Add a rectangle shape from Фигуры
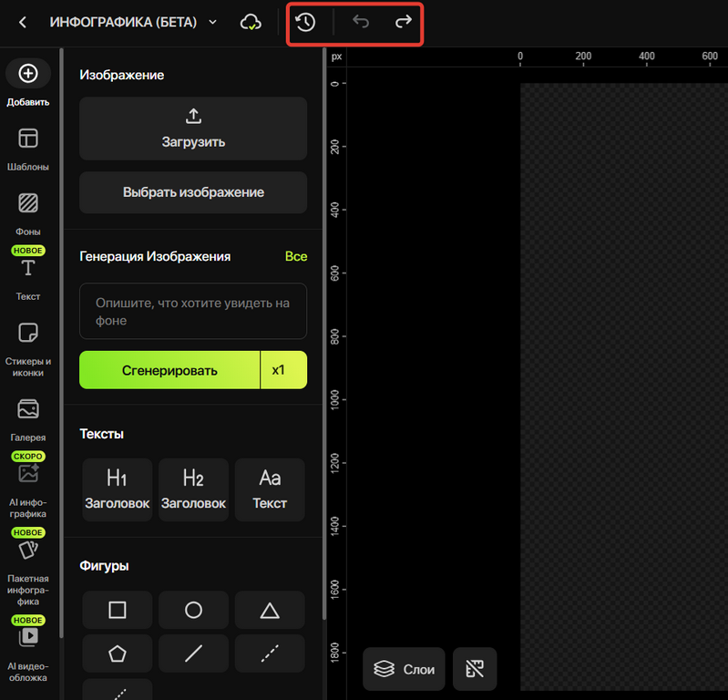The image size is (728, 700). (117, 610)
